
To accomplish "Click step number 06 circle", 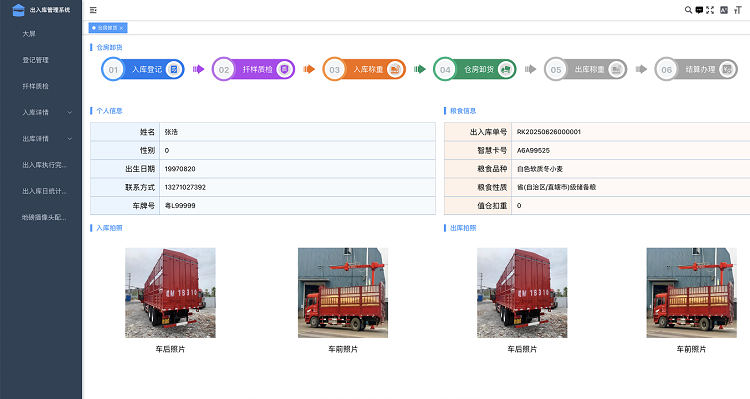I will [666, 69].
